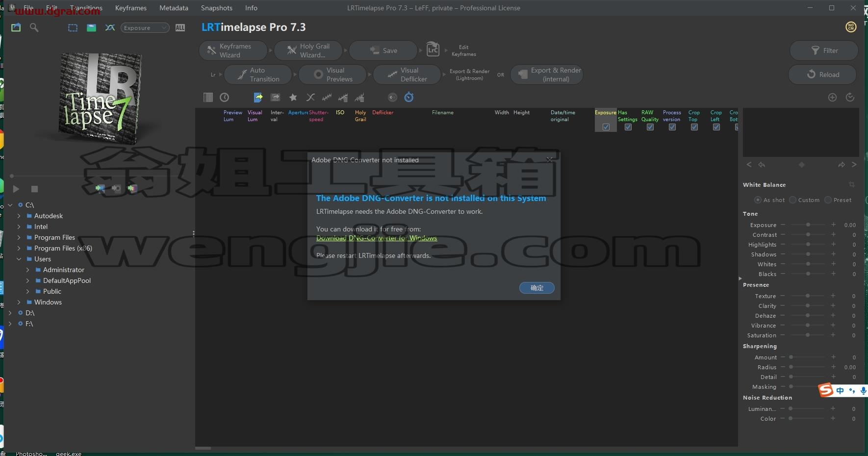868x456 pixels.
Task: Click the star rating filter icon
Action: tap(293, 98)
